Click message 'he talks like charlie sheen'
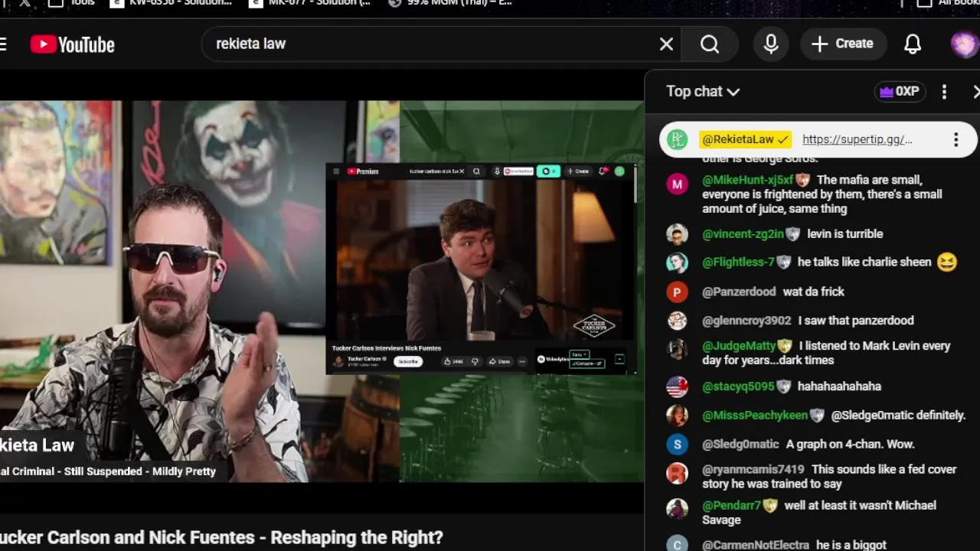The height and width of the screenshot is (551, 980). (864, 262)
